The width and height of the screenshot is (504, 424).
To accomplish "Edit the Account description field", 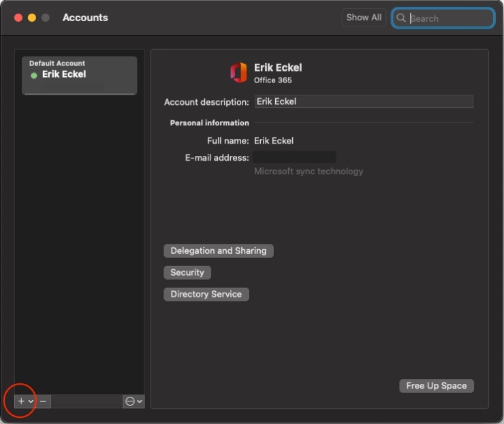I will [x=363, y=101].
